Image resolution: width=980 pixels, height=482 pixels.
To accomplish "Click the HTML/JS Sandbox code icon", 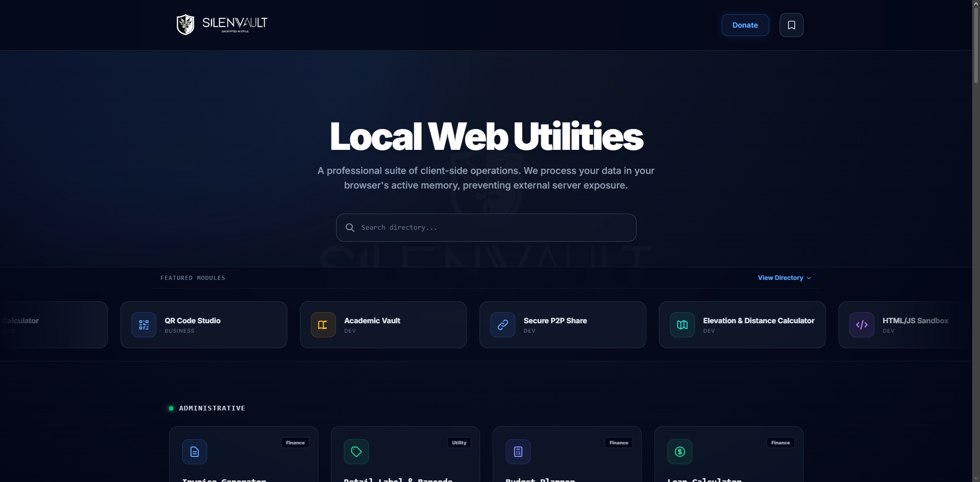I will [862, 325].
